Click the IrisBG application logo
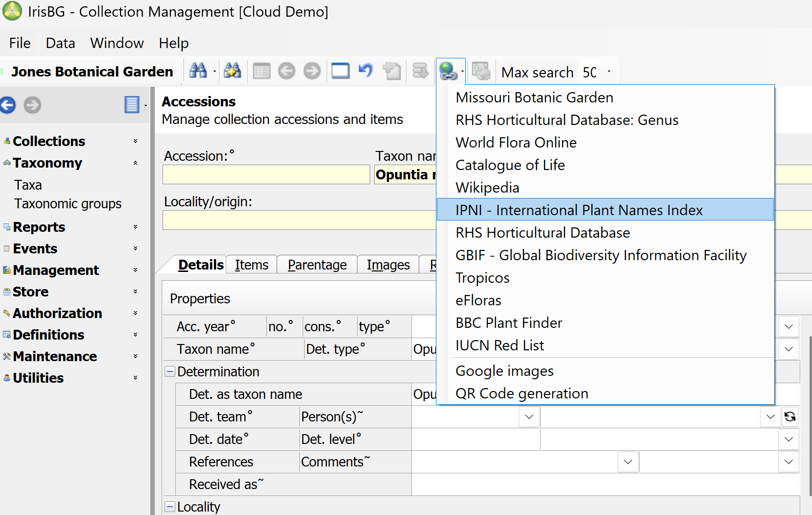Image resolution: width=812 pixels, height=515 pixels. pos(12,11)
